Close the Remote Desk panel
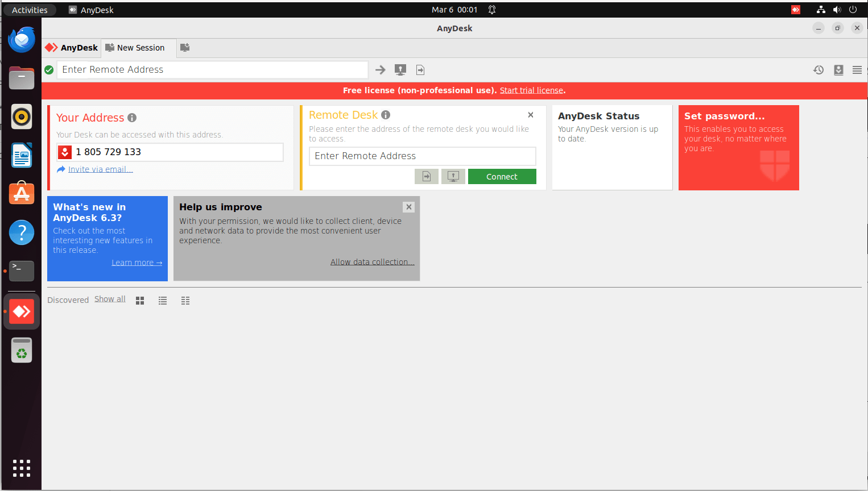This screenshot has height=491, width=868. [x=531, y=115]
